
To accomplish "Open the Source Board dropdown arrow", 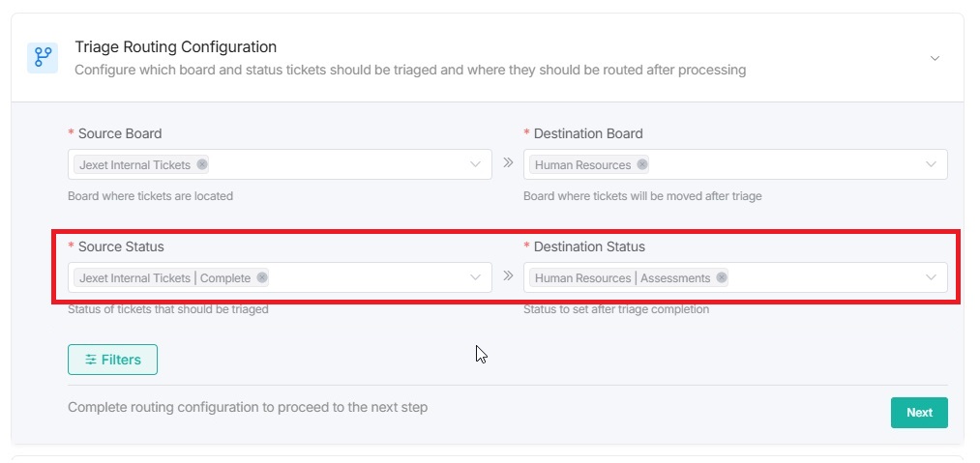I will 475,164.
